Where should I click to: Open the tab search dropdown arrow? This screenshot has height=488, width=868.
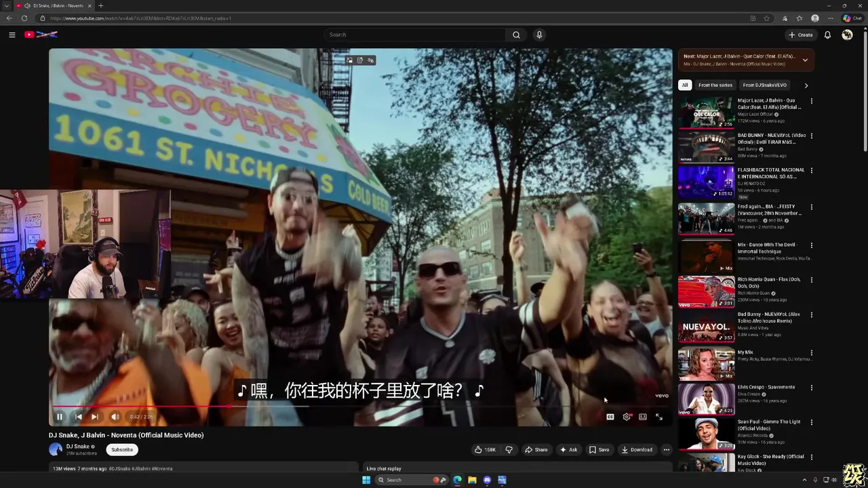pyautogui.click(x=7, y=5)
